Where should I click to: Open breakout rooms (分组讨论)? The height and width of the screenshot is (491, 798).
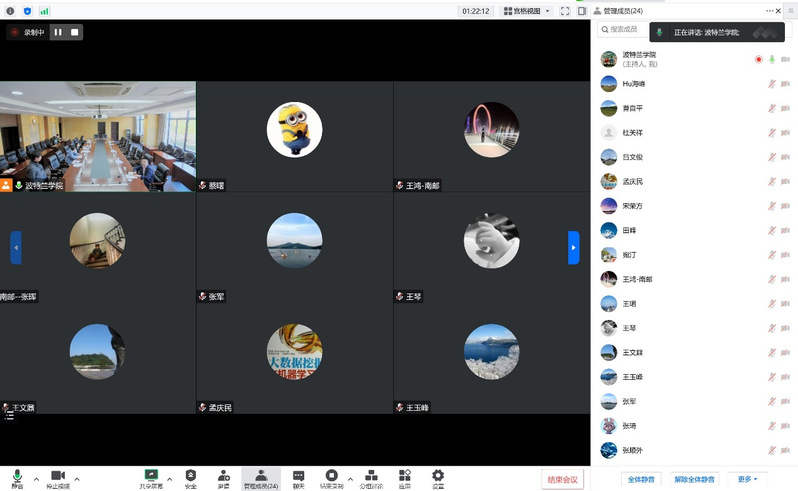tap(370, 477)
